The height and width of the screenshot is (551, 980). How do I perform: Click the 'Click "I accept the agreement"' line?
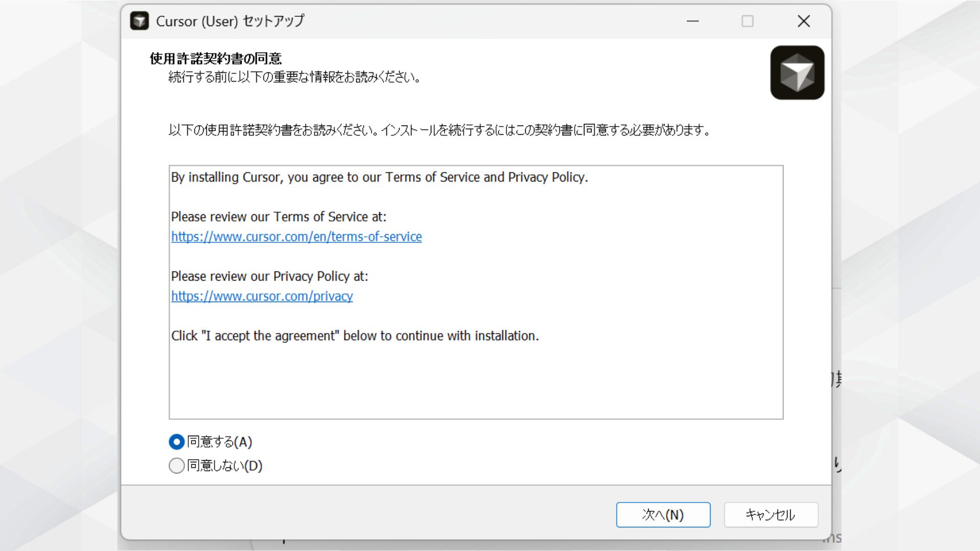point(355,336)
